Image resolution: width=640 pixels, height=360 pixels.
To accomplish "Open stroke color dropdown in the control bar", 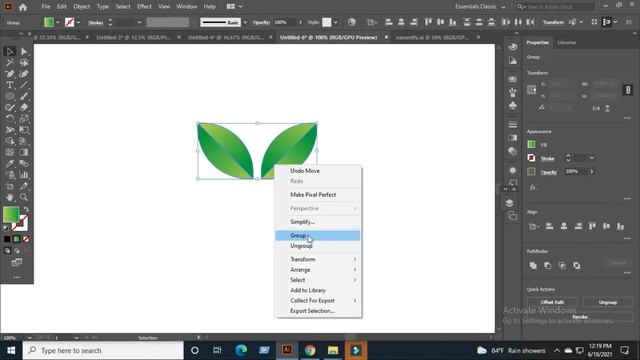I will 78,22.
